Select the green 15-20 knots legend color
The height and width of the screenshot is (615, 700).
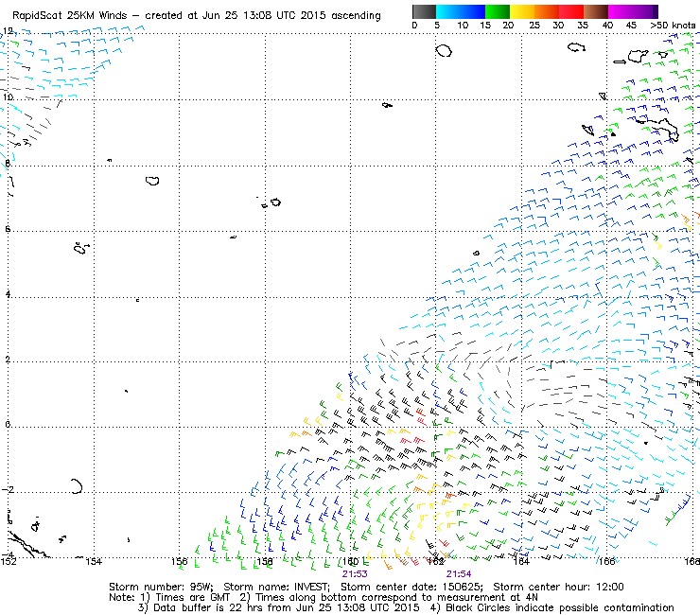(x=498, y=11)
